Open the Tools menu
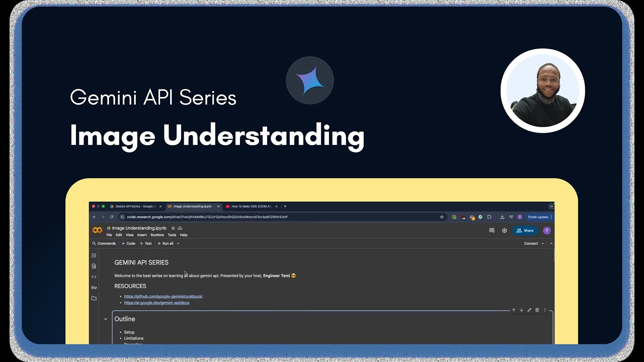The width and height of the screenshot is (644, 362). click(x=172, y=235)
